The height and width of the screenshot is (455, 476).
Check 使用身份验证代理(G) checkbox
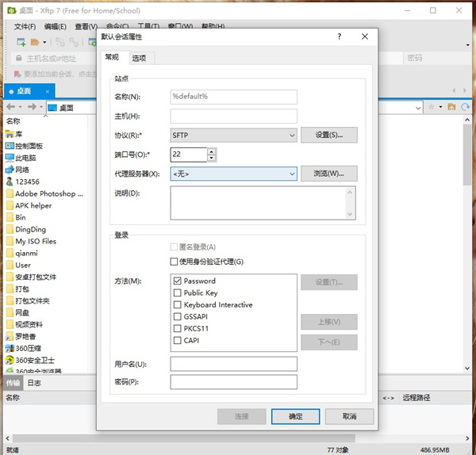pyautogui.click(x=174, y=262)
